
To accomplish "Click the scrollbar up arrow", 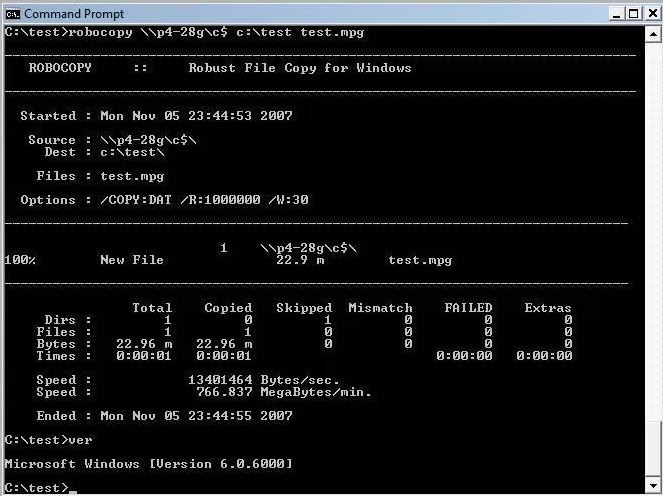I will click(x=653, y=34).
